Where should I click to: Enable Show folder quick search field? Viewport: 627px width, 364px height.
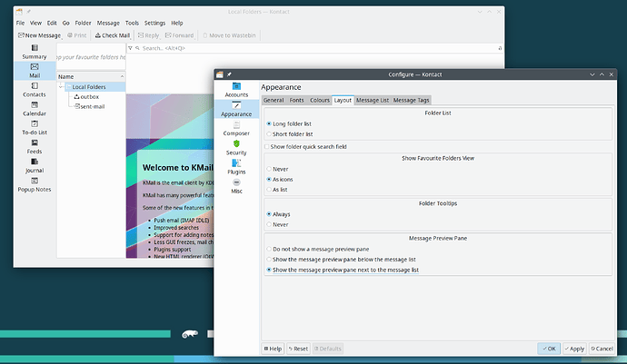click(x=305, y=147)
